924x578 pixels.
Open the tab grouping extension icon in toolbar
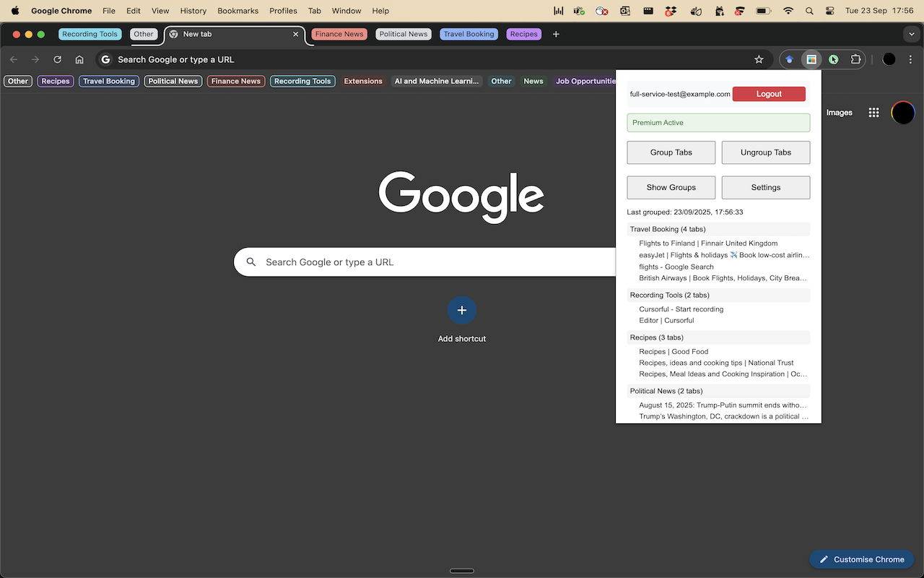[811, 59]
